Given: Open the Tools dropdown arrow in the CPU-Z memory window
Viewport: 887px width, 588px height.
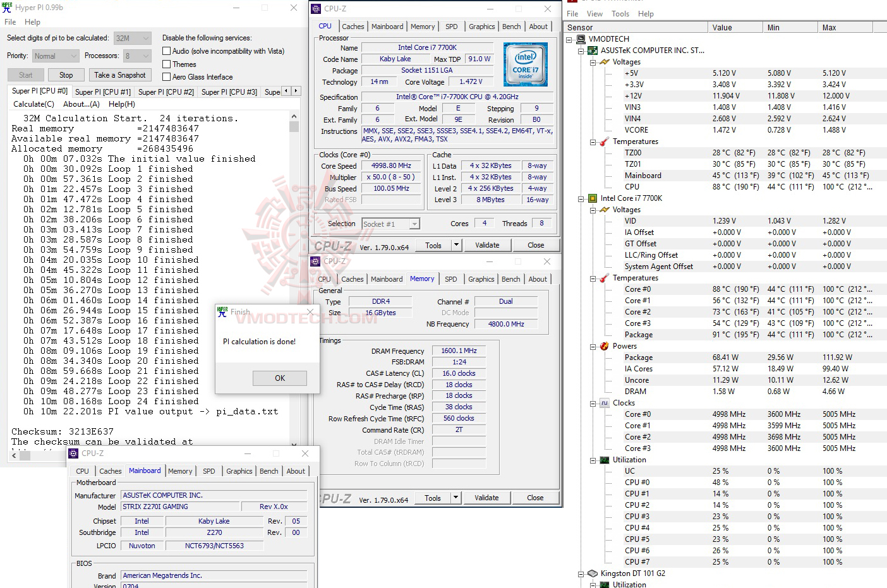Looking at the screenshot, I should (x=456, y=498).
